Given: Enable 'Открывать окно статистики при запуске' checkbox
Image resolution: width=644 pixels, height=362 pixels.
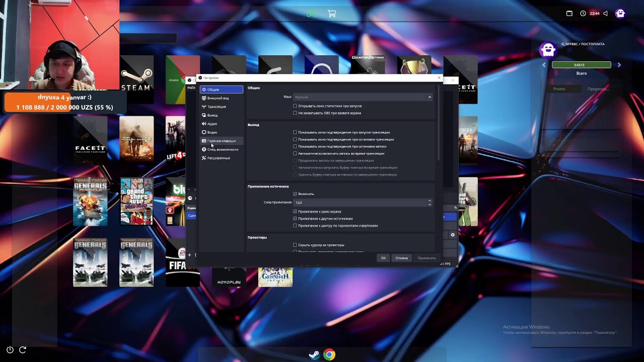Looking at the screenshot, I should pyautogui.click(x=295, y=106).
